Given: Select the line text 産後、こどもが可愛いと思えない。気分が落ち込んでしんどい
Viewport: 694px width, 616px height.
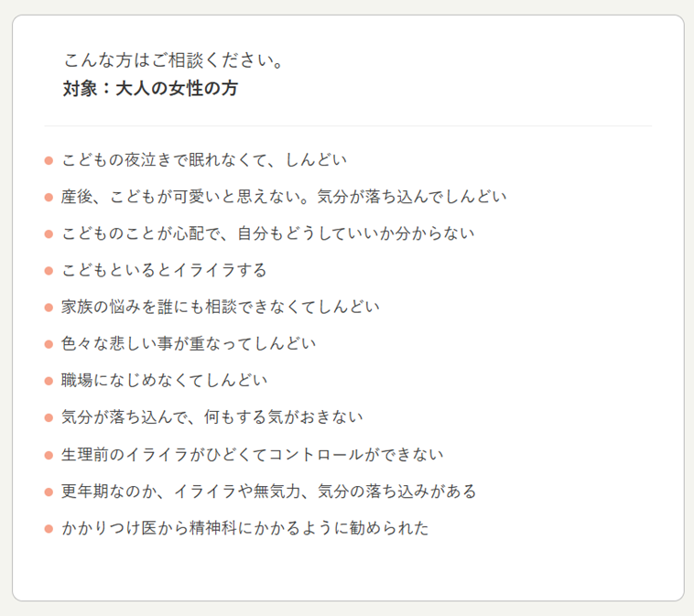Looking at the screenshot, I should pos(284,197).
